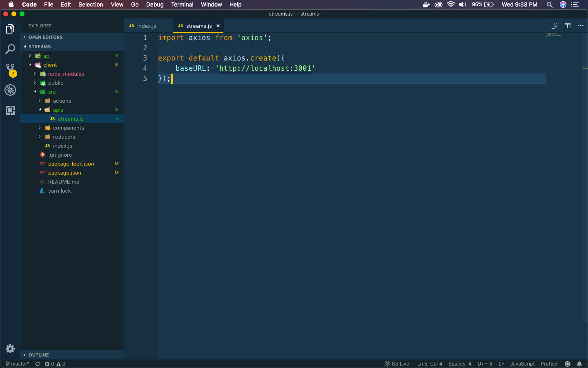588x368 pixels.
Task: Open Notification Center in menu bar
Action: coord(575,4)
